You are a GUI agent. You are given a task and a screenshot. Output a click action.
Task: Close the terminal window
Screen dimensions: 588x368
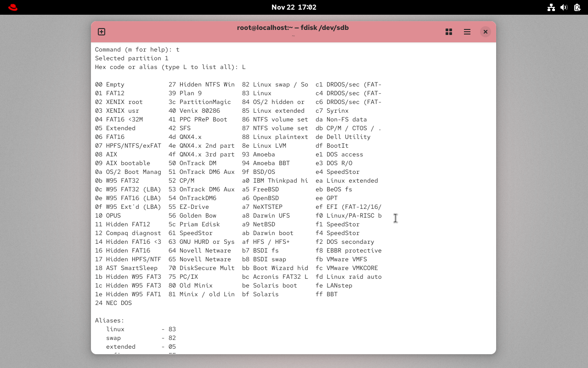point(485,32)
